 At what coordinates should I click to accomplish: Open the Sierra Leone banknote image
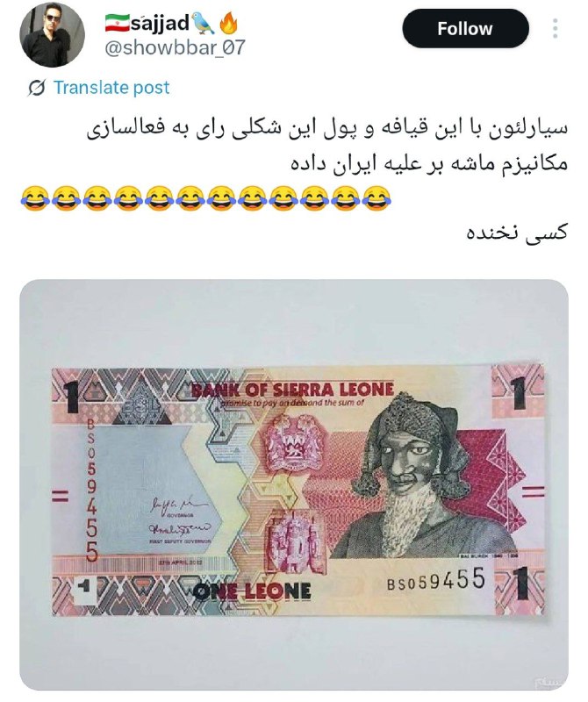pos(294,485)
